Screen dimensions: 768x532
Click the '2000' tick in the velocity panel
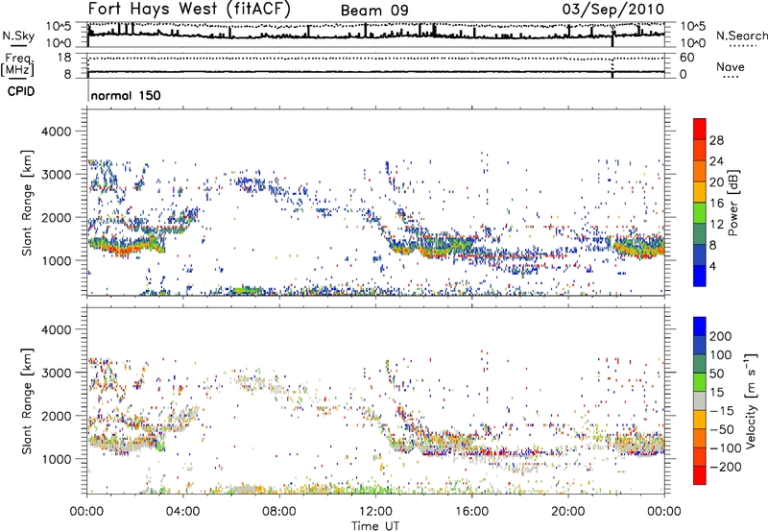pyautogui.click(x=57, y=416)
